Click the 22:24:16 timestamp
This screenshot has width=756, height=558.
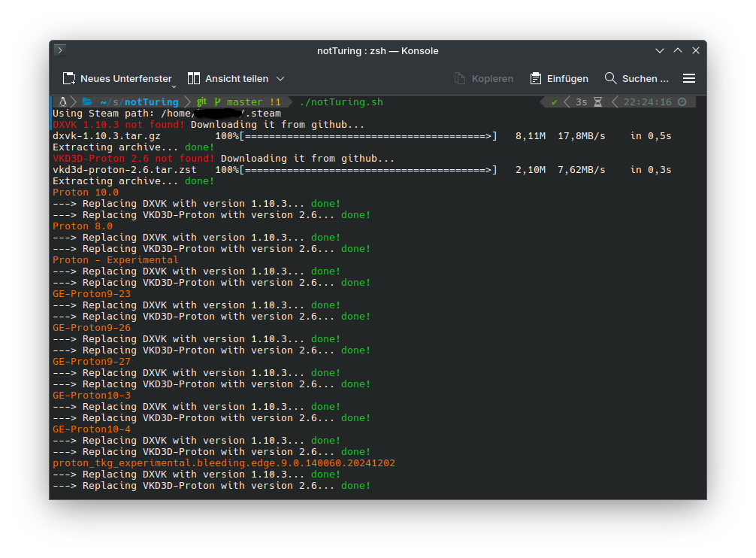(648, 102)
